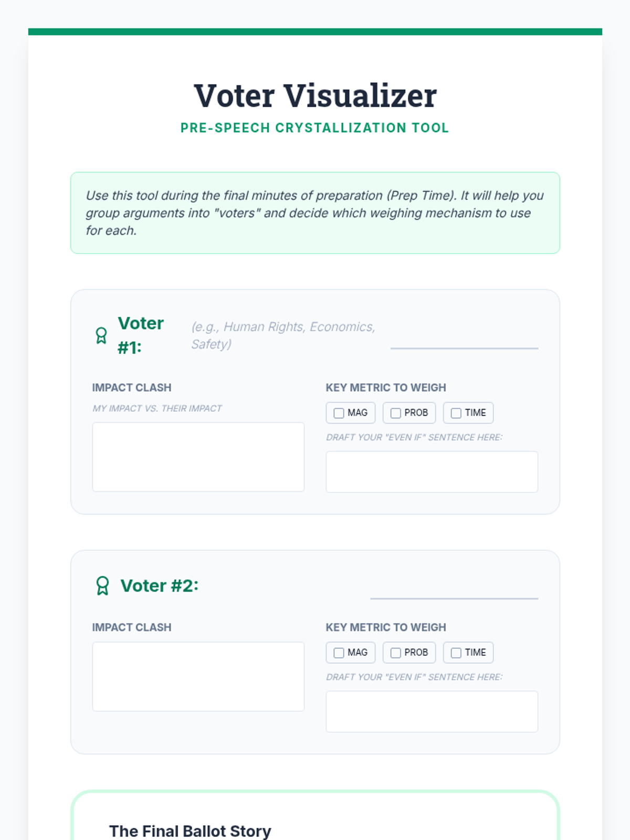
Task: Enable PROB metric for Voter #2
Action: (396, 653)
